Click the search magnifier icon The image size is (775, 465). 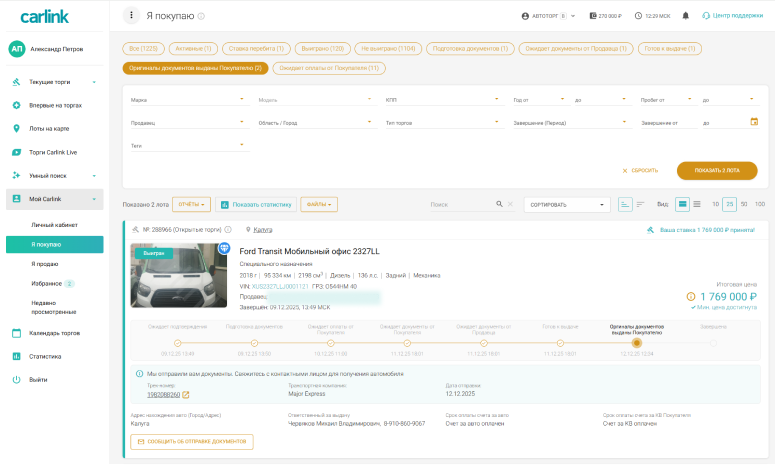(x=498, y=204)
